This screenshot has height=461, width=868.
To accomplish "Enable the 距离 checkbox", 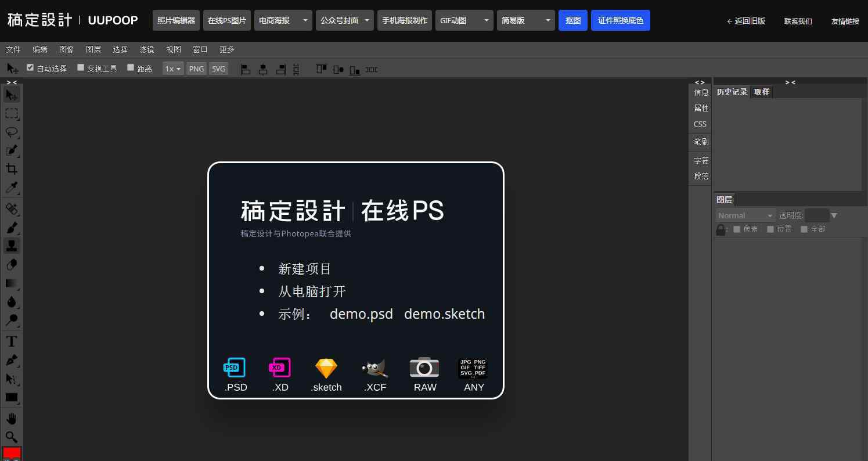I will [131, 67].
